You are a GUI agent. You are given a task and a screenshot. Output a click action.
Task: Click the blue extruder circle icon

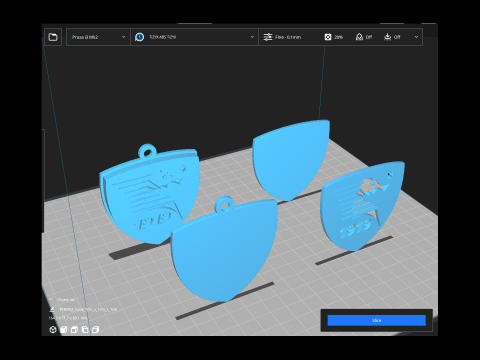click(x=140, y=37)
